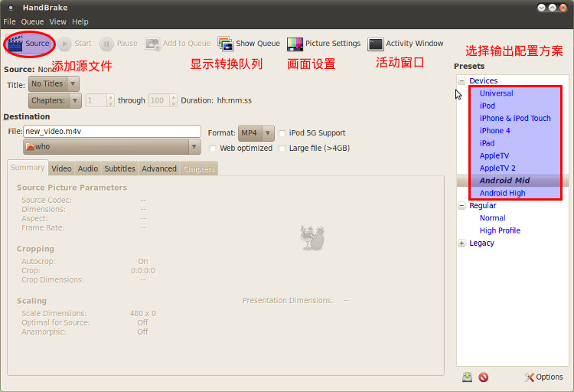Click the Pause icon
This screenshot has width=574, height=392.
106,44
